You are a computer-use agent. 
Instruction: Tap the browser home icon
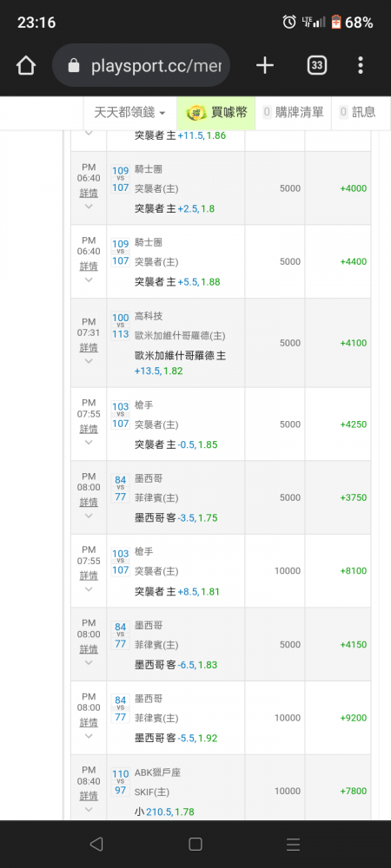tap(26, 66)
